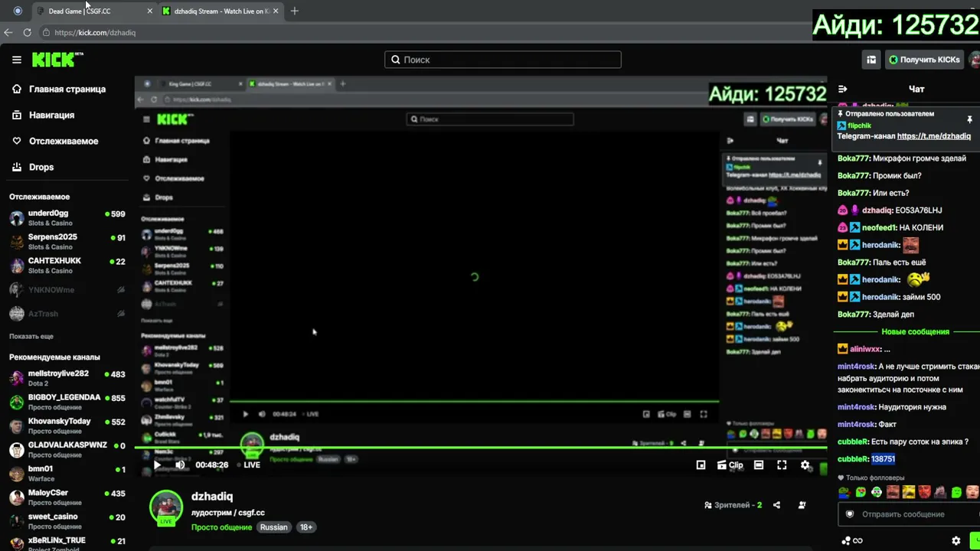Play the live stream

[x=157, y=465]
